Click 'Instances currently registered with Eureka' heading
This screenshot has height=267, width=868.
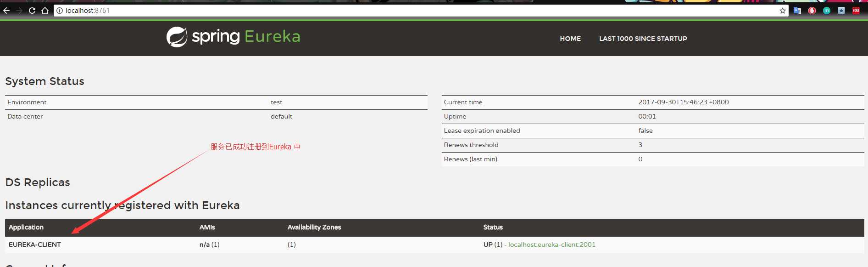[x=122, y=205]
